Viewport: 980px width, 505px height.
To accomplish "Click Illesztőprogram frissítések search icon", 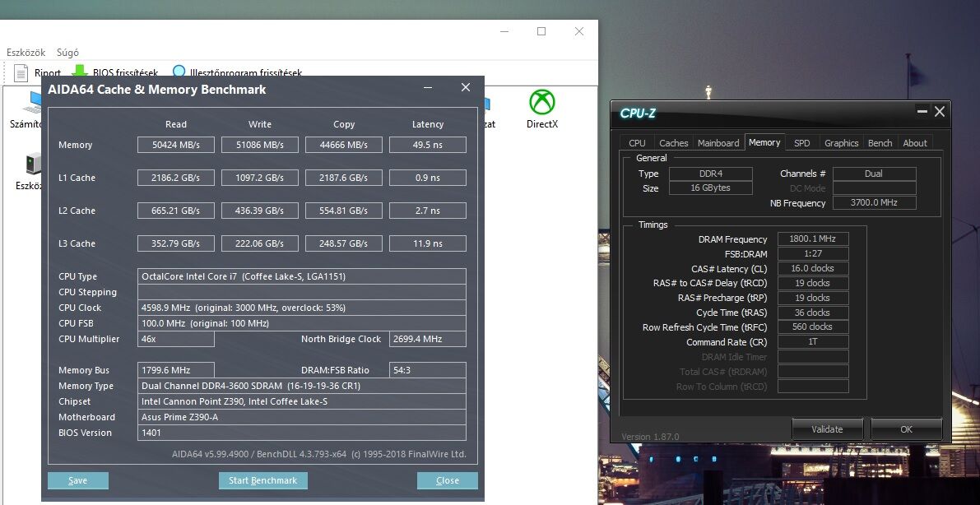I will pyautogui.click(x=179, y=72).
